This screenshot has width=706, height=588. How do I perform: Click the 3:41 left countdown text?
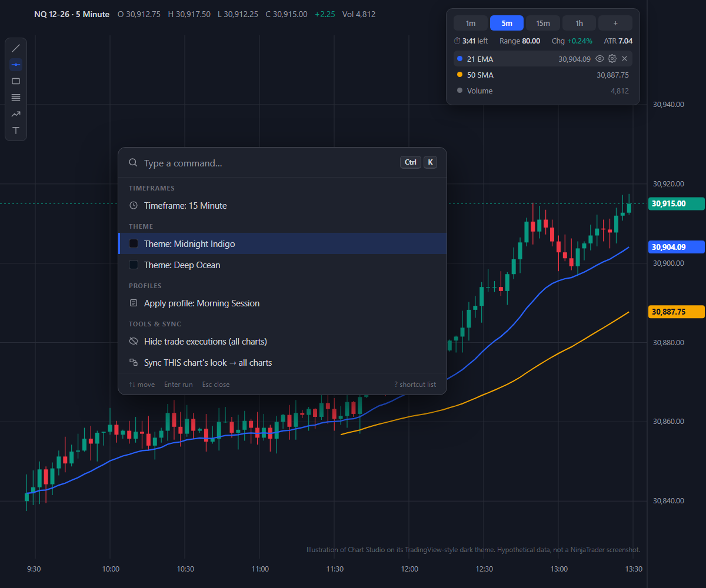(475, 41)
